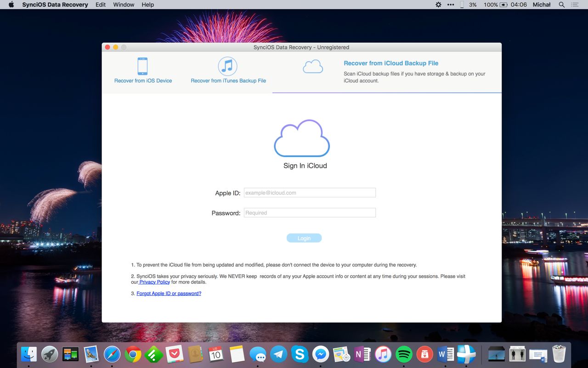Open the SynciOS Data Recovery menu
Image resolution: width=588 pixels, height=368 pixels.
tap(55, 5)
